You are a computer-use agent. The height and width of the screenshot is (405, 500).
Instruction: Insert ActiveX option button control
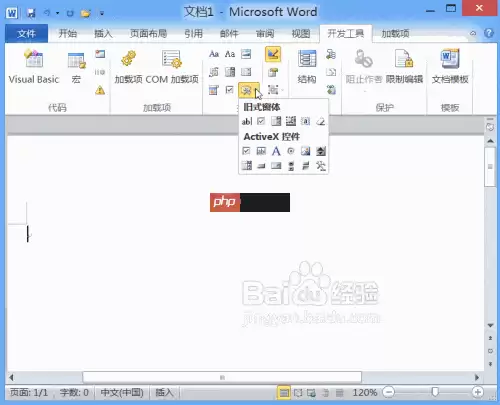pos(291,151)
